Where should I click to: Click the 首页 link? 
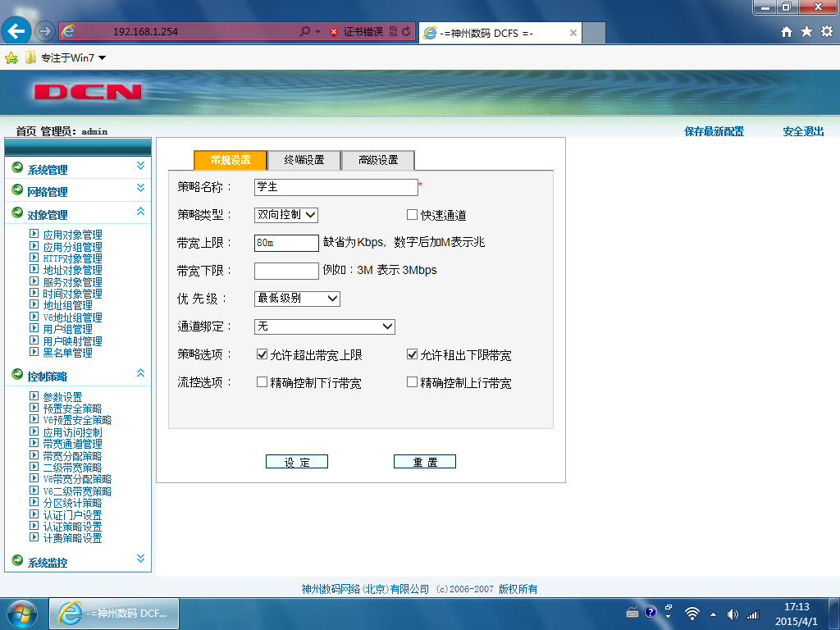(26, 131)
